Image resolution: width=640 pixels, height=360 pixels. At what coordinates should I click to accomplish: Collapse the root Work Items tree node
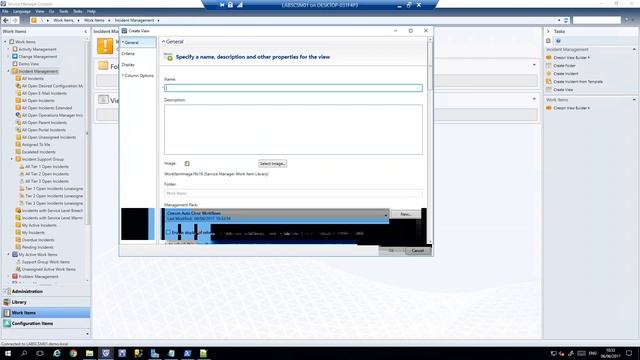[x=5, y=42]
